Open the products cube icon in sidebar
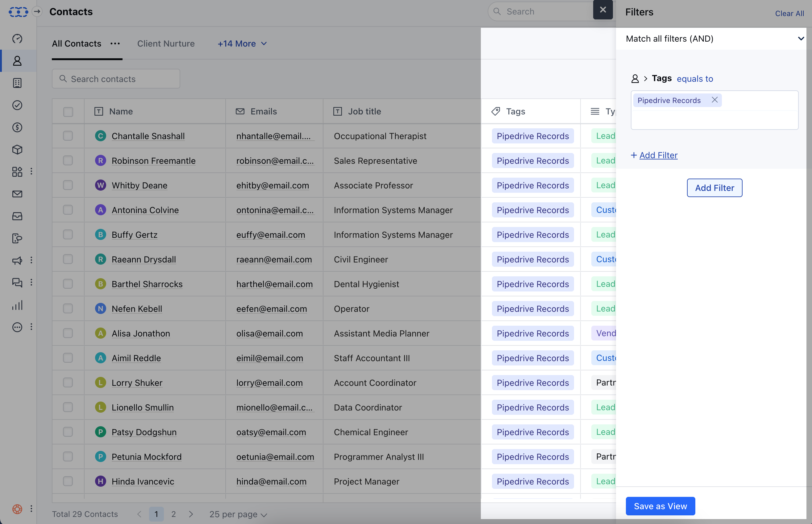 (17, 149)
